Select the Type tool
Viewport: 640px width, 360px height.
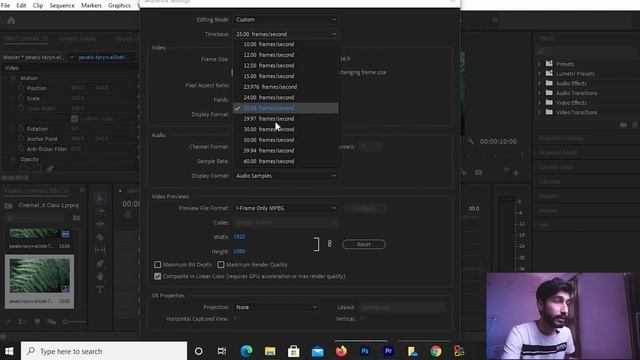[100, 289]
